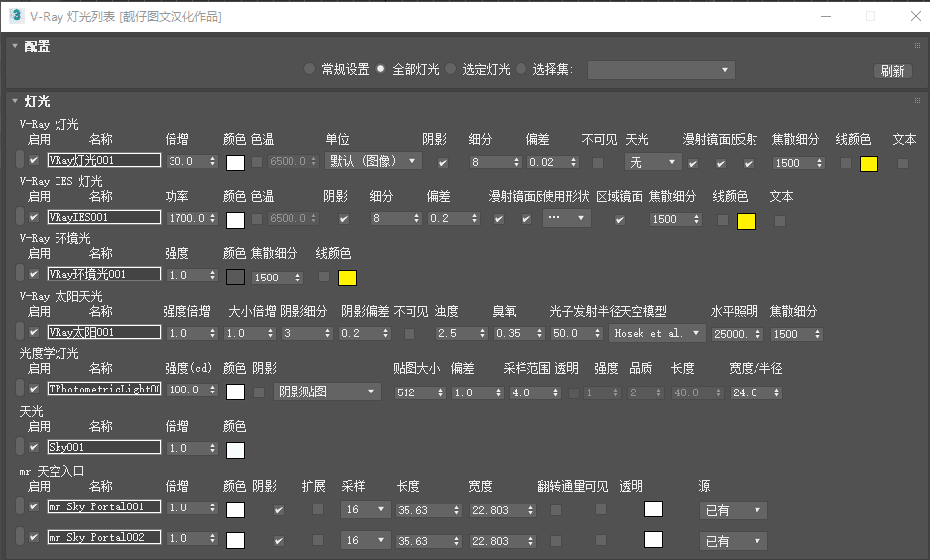Toggle the enable checkbox for Sky001
The width and height of the screenshot is (930, 560).
point(34,447)
